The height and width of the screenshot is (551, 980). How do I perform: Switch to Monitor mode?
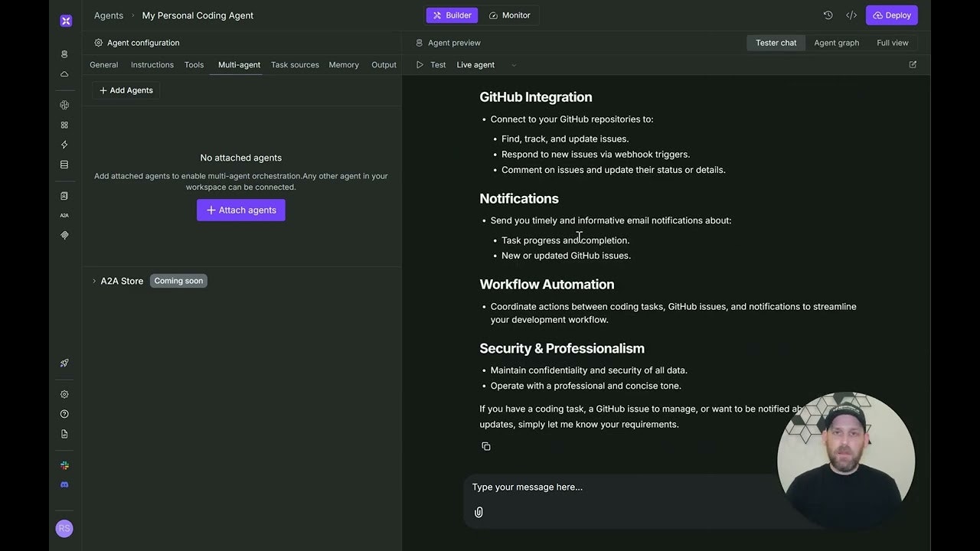[x=510, y=15]
